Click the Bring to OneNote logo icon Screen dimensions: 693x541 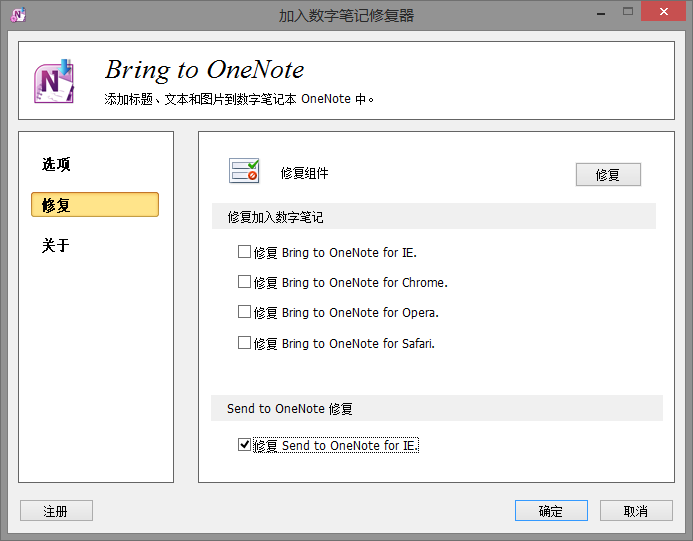(x=54, y=81)
